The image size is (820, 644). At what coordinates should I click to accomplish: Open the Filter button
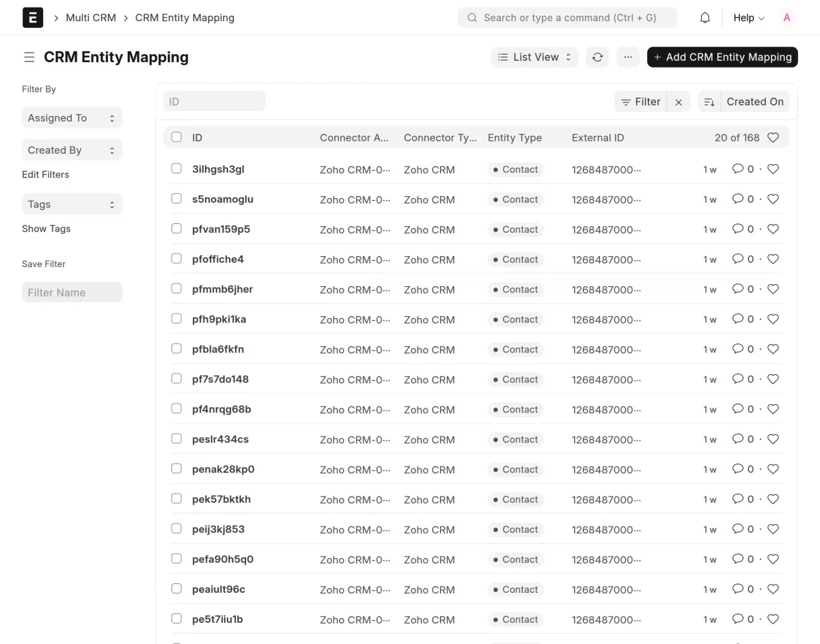click(x=640, y=102)
